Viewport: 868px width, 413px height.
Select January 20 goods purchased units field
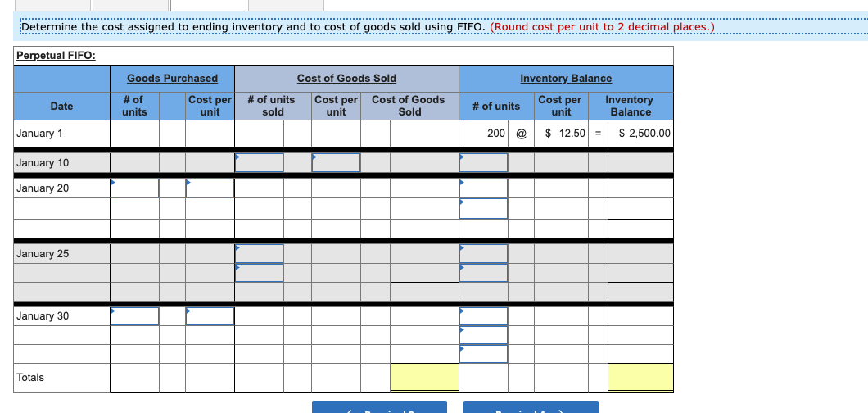click(x=134, y=188)
